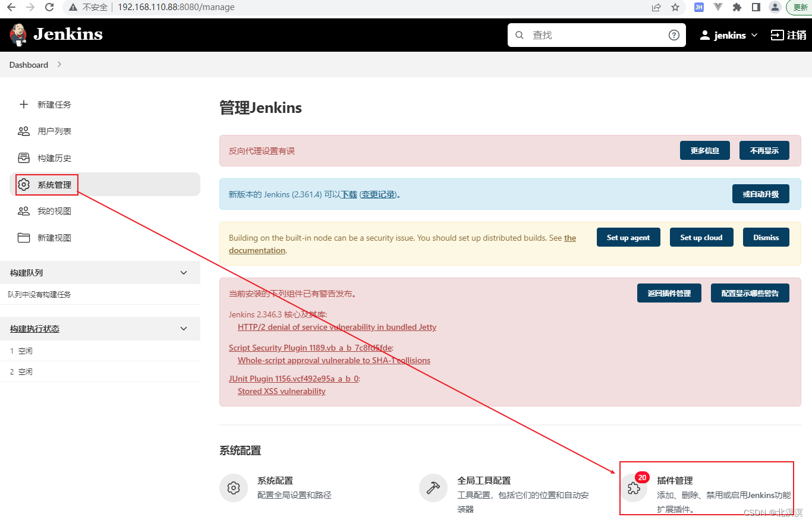Screen dimensions: 812x523
Task: Click the gear icon beside 系统管理
Action: (x=24, y=184)
